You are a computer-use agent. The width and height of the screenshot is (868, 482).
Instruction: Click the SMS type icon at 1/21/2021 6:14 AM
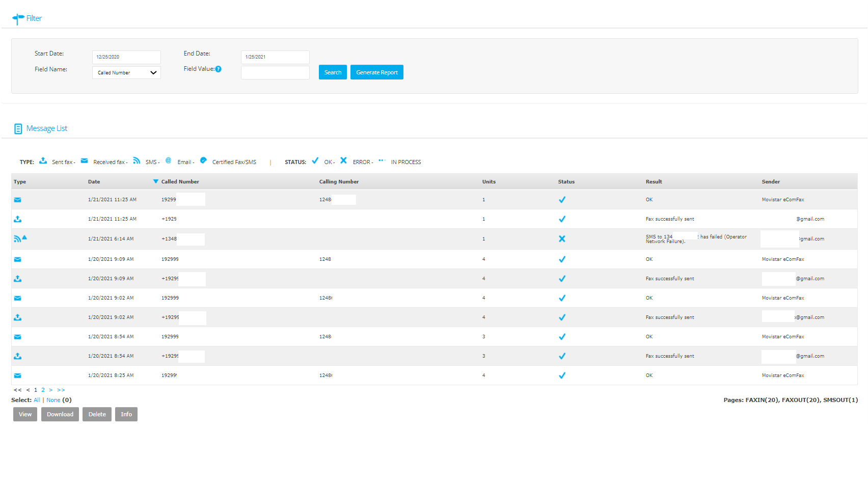coord(18,238)
